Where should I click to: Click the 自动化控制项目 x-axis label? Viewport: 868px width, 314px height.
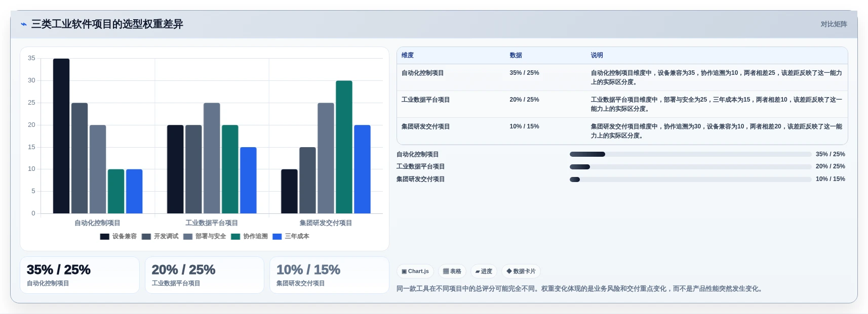97,223
